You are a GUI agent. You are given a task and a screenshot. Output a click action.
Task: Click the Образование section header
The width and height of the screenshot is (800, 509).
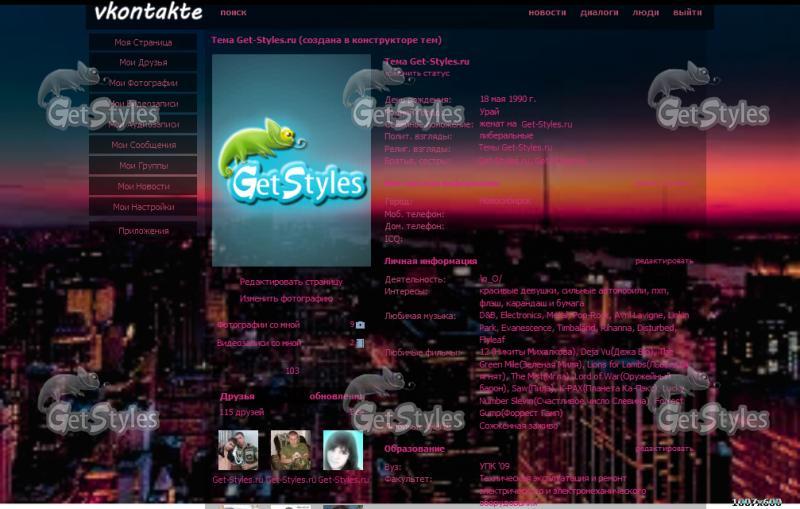(x=414, y=449)
